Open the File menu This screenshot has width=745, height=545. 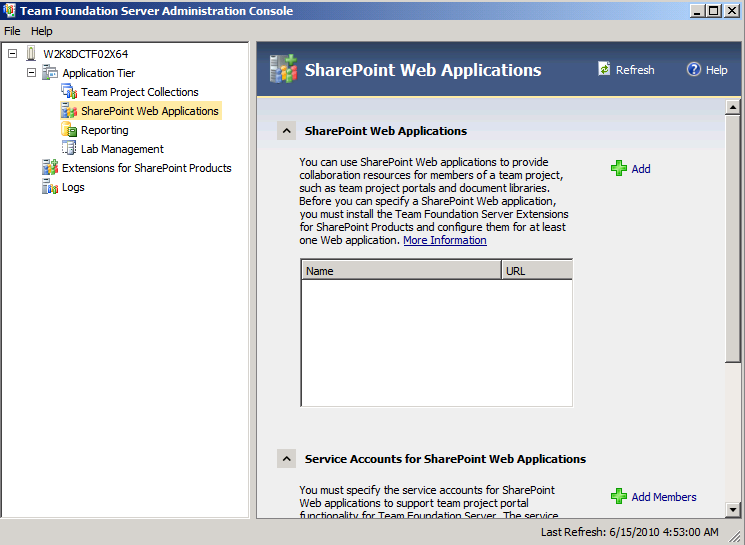click(x=12, y=31)
